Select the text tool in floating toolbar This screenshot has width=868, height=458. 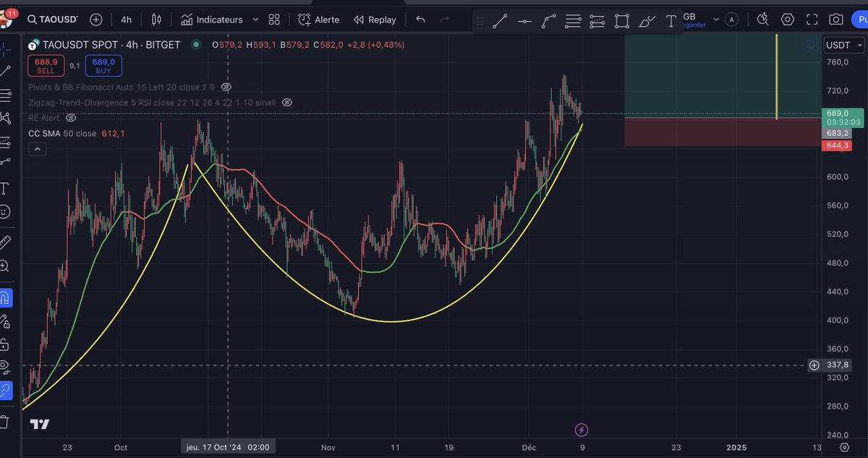(x=671, y=21)
